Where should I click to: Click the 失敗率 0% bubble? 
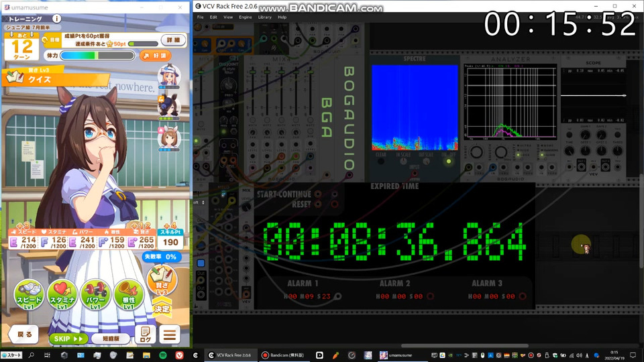(x=162, y=257)
